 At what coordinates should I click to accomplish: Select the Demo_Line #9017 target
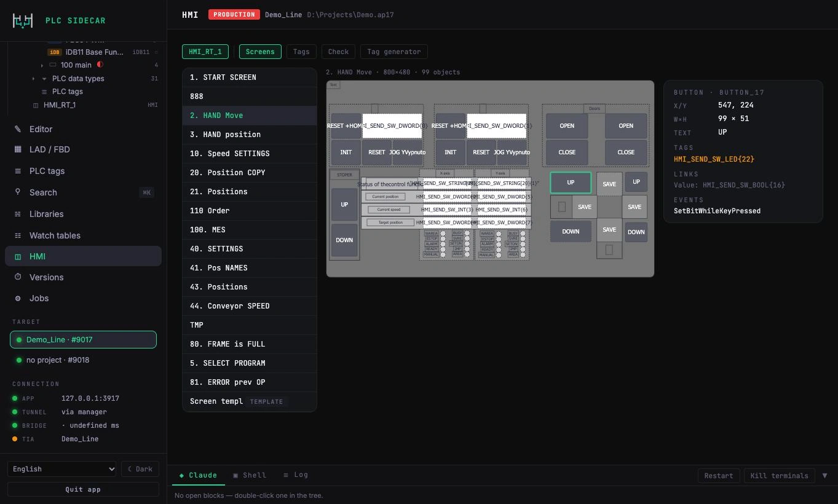coord(83,339)
